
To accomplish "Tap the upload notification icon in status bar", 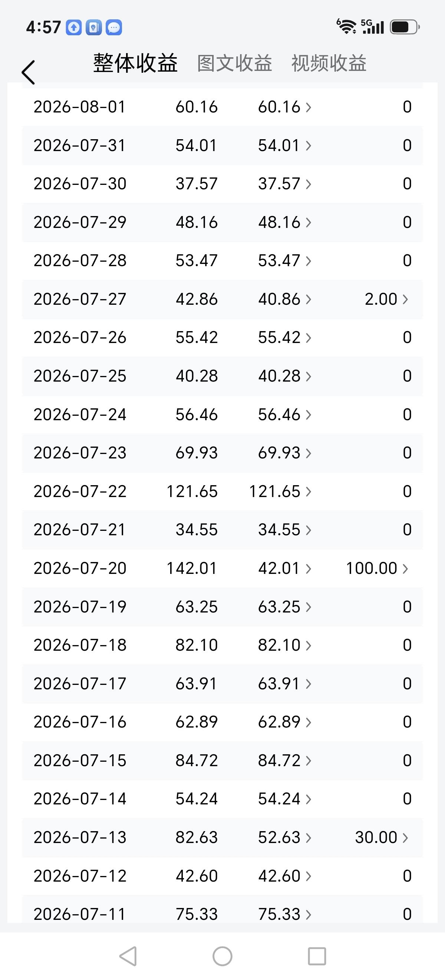I will click(x=74, y=27).
